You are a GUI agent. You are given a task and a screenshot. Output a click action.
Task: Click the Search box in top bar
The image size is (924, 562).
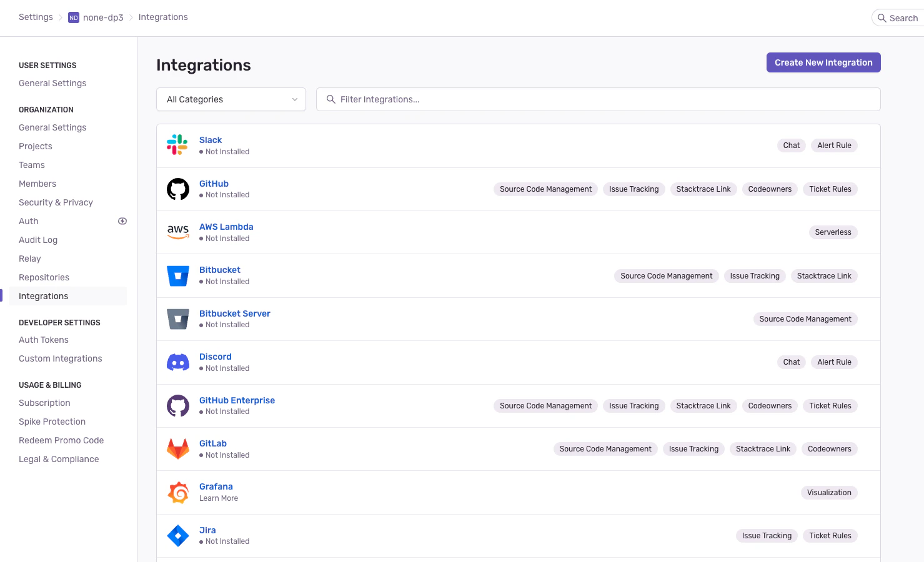[x=898, y=18]
